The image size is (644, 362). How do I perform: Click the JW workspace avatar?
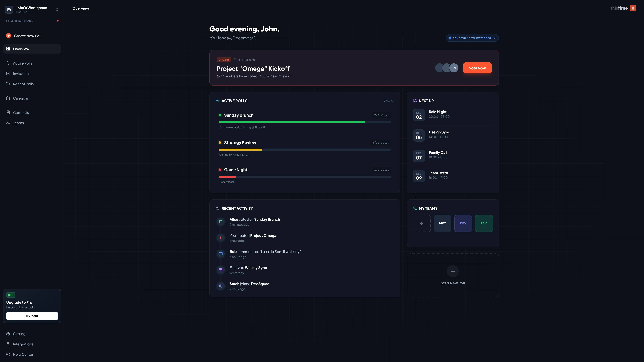pos(9,10)
